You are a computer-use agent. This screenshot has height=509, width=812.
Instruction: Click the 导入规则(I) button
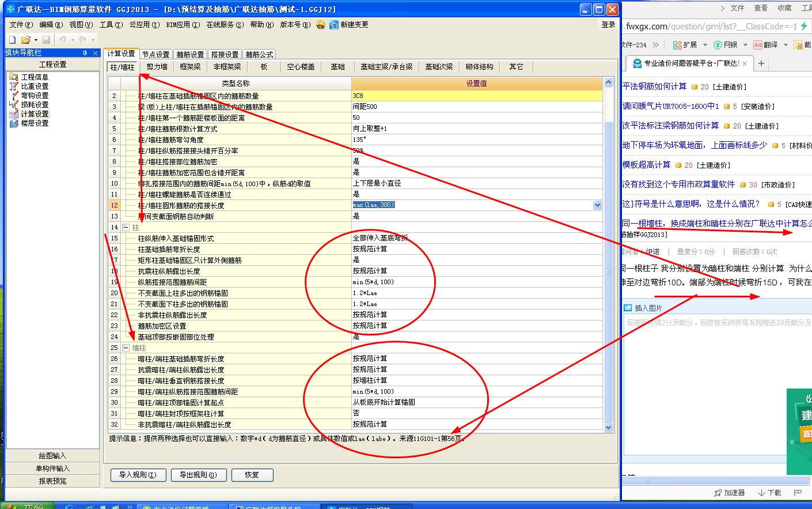point(138,475)
